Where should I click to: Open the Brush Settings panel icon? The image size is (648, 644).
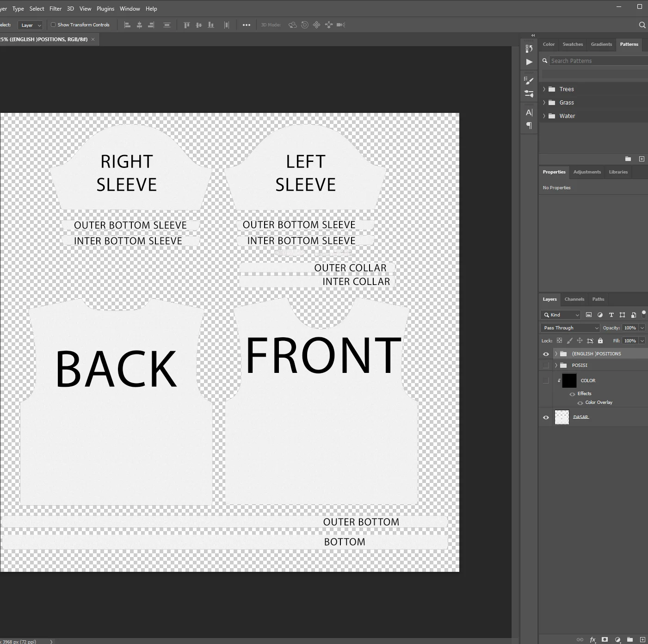pyautogui.click(x=529, y=80)
